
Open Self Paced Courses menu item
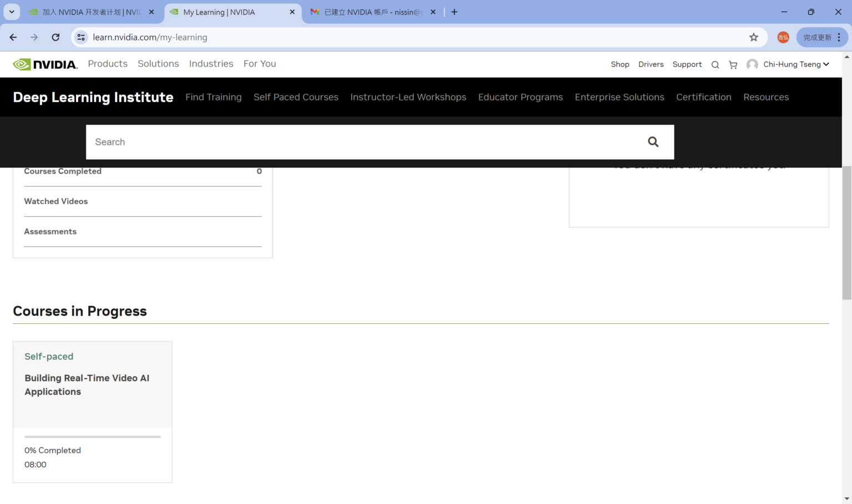[296, 97]
